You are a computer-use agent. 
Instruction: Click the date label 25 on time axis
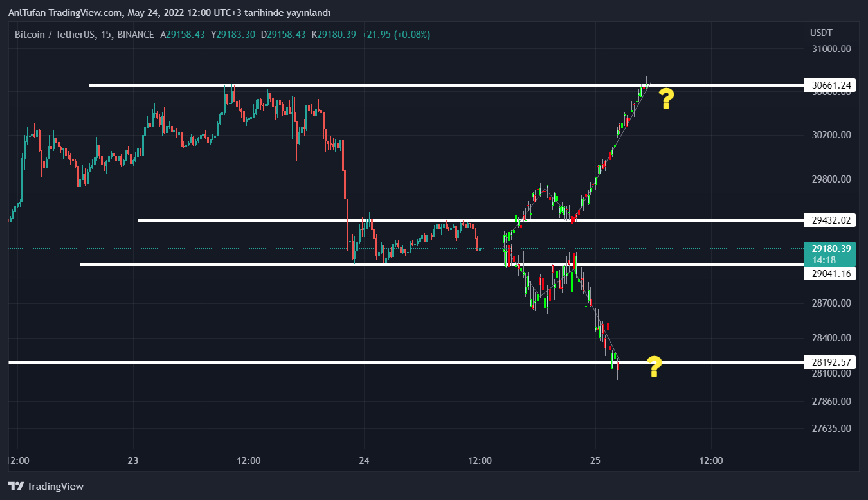pos(595,461)
